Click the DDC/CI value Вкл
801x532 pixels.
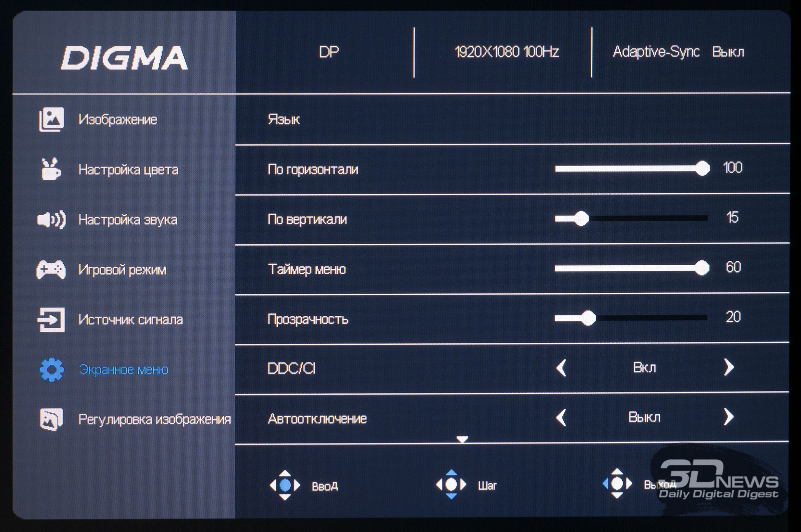(x=644, y=368)
